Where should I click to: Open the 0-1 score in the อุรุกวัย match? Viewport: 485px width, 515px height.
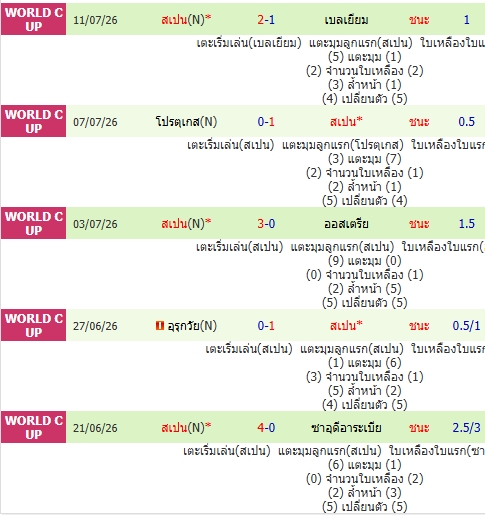pyautogui.click(x=266, y=326)
